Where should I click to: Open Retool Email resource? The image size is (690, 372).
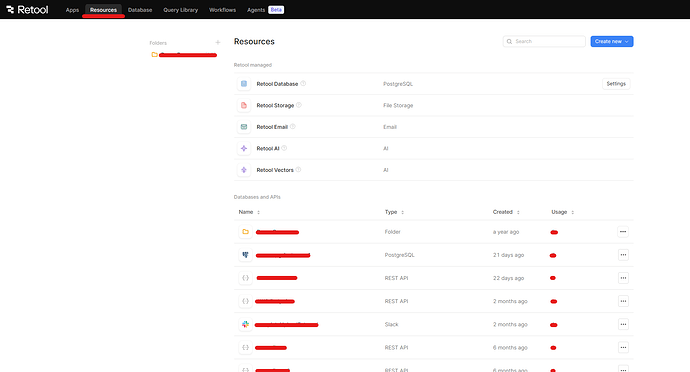pyautogui.click(x=272, y=127)
